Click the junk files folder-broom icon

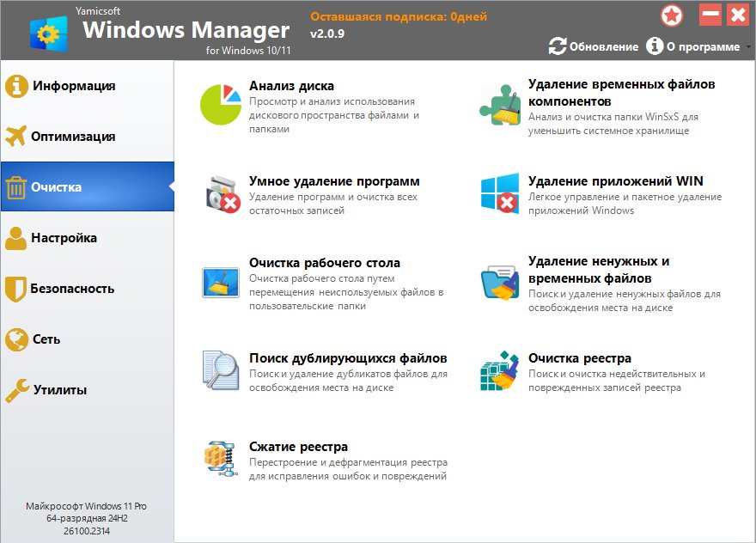coord(500,283)
